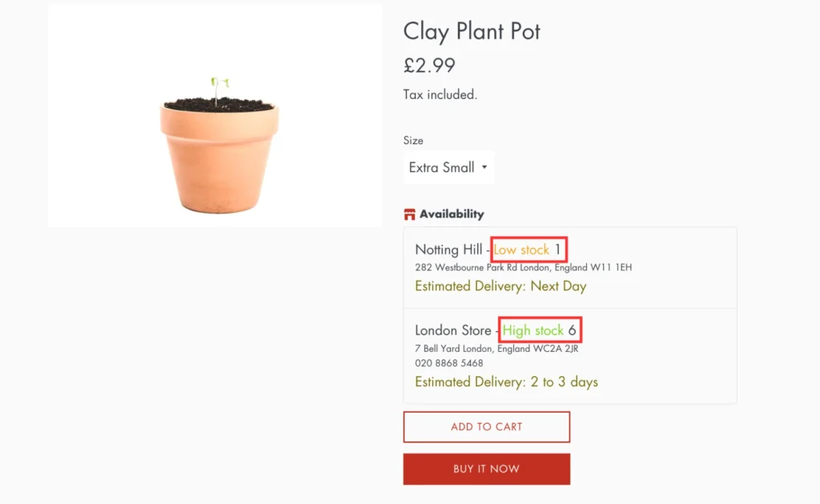Viewport: 820px width, 504px height.
Task: Click Estimated Delivery: Next Day text
Action: pyautogui.click(x=500, y=286)
